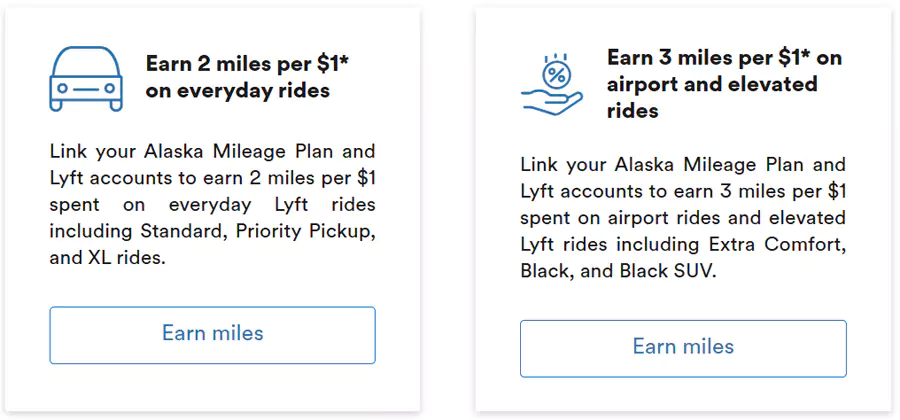Image resolution: width=900 pixels, height=420 pixels.
Task: Click the "spent on everyday Lyft rides" line
Action: 212,205
